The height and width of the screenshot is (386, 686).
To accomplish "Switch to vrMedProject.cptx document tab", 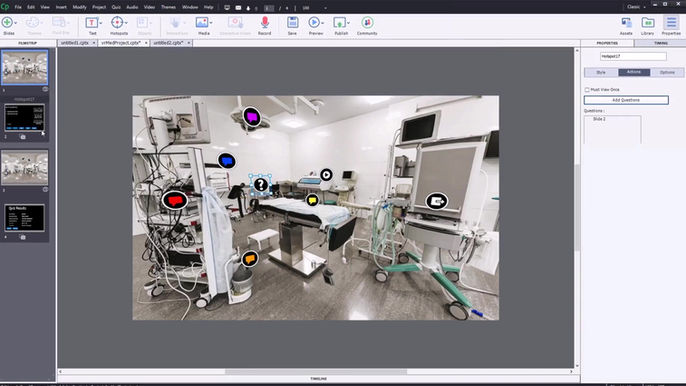I will pos(121,43).
